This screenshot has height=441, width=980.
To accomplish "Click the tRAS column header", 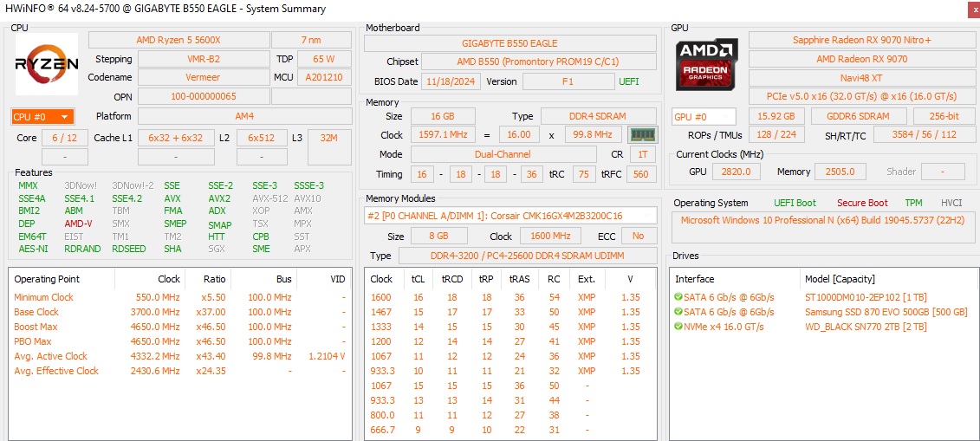I will pyautogui.click(x=519, y=279).
